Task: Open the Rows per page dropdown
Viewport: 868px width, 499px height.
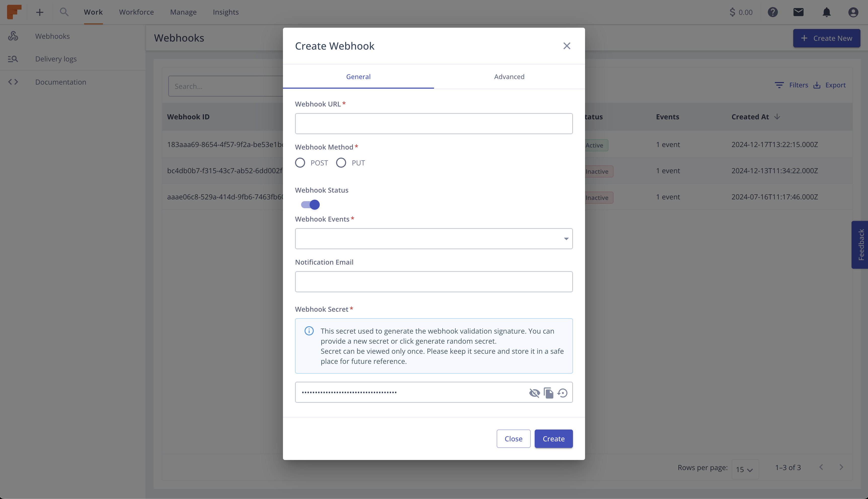Action: pyautogui.click(x=745, y=469)
